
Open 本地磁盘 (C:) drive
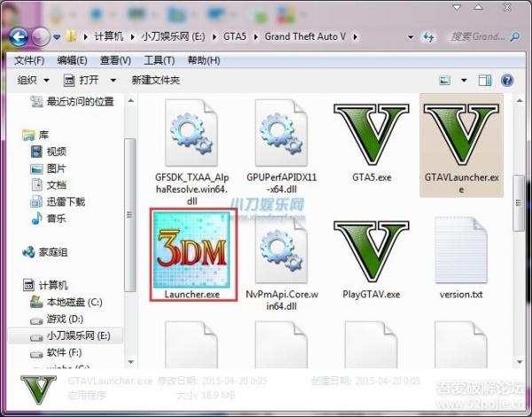pyautogui.click(x=66, y=302)
